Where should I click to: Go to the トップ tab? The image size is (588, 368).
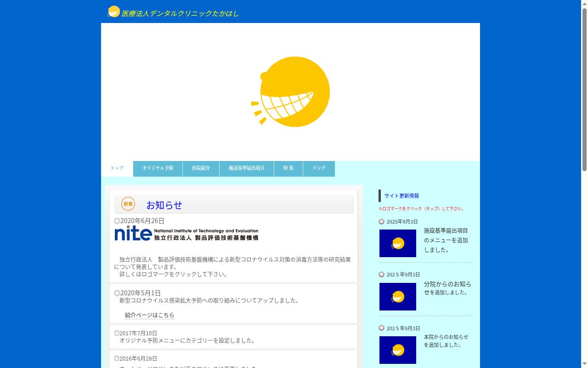[x=117, y=168]
